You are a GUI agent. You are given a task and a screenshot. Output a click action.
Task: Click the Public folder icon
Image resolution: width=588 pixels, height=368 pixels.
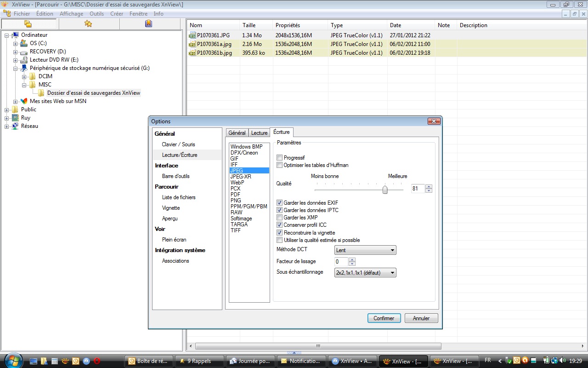coord(15,109)
